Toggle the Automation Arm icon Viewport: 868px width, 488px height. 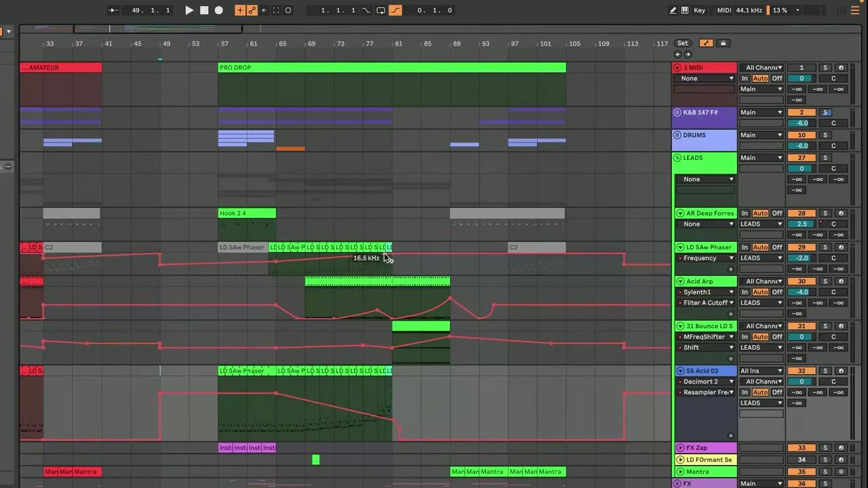252,10
